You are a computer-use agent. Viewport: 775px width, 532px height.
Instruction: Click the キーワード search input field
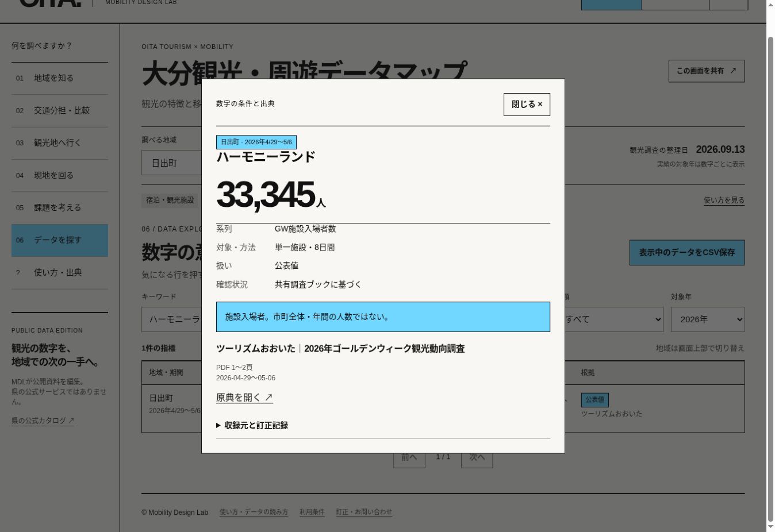coord(171,319)
